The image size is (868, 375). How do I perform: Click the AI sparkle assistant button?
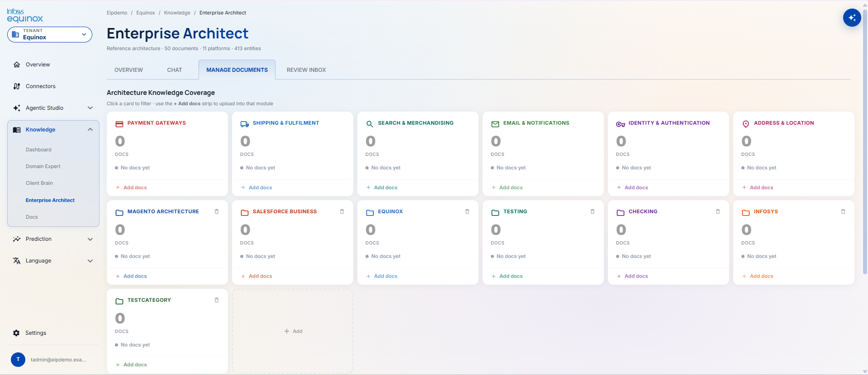(852, 18)
